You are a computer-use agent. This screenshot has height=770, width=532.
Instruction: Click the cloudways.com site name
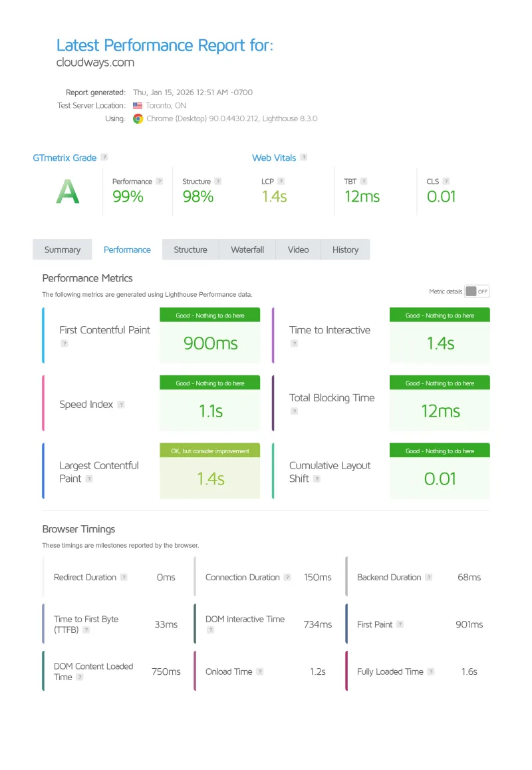95,63
